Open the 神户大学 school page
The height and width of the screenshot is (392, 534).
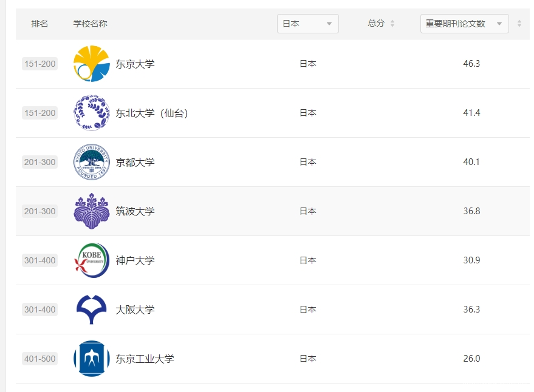tap(135, 261)
